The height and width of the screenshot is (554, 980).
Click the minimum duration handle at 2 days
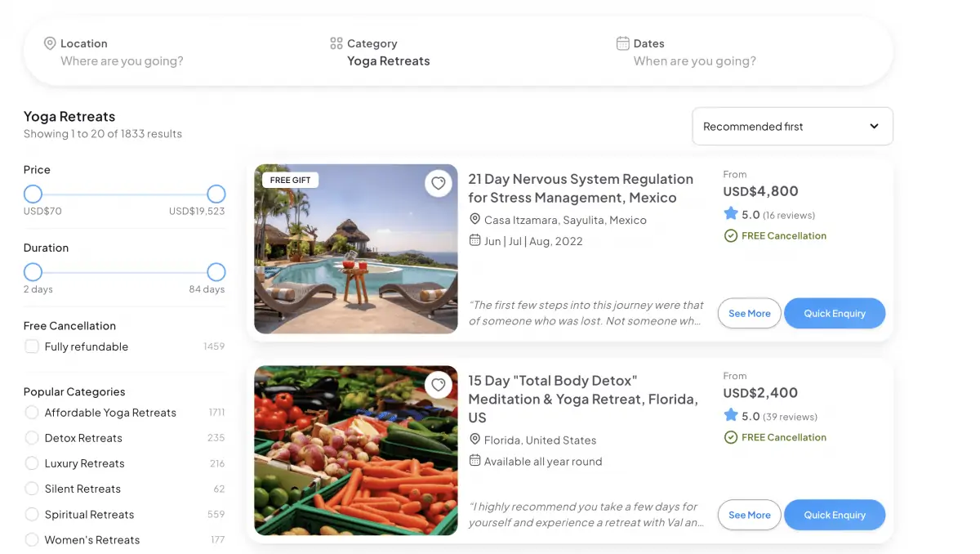pos(33,272)
